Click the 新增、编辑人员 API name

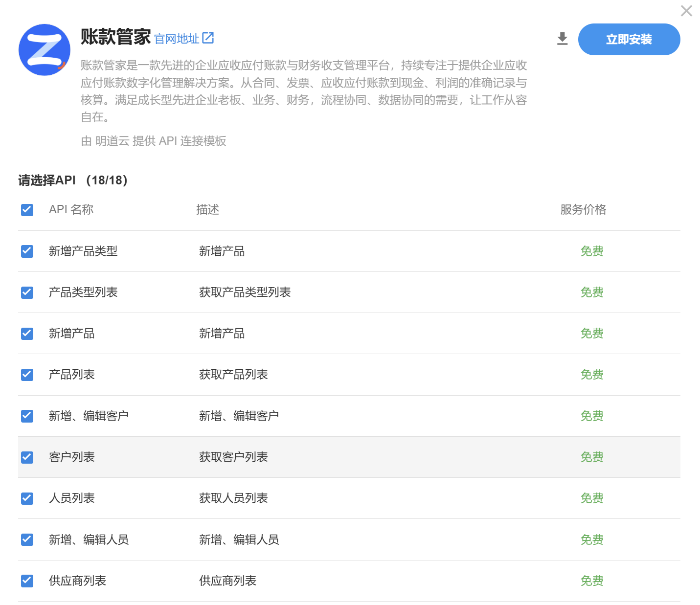pyautogui.click(x=89, y=539)
